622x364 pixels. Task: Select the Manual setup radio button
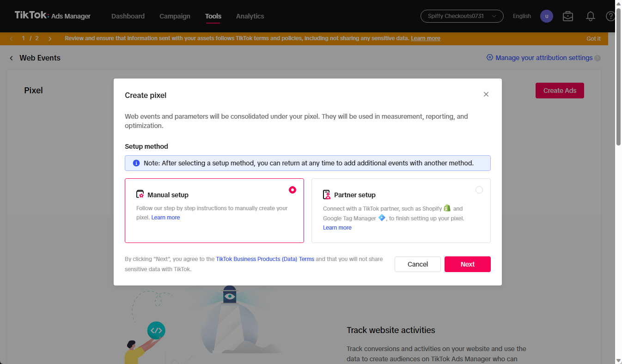point(293,190)
